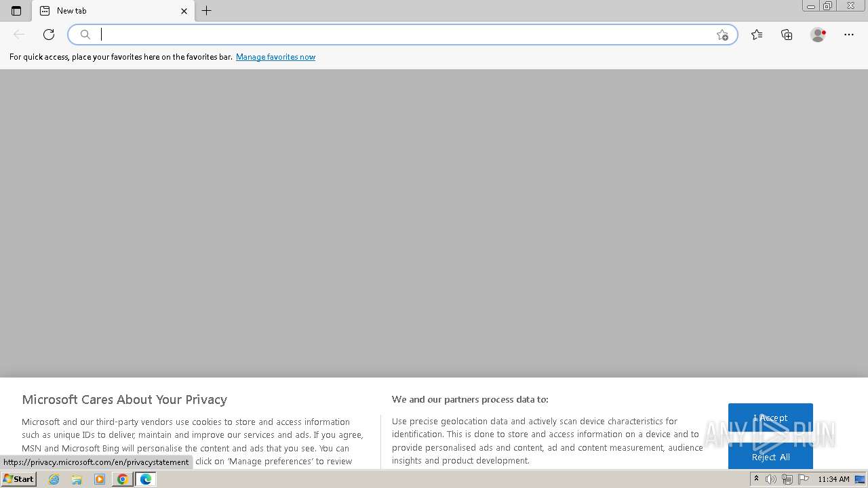Open a new tab with plus button
This screenshot has height=488, width=868.
(207, 11)
